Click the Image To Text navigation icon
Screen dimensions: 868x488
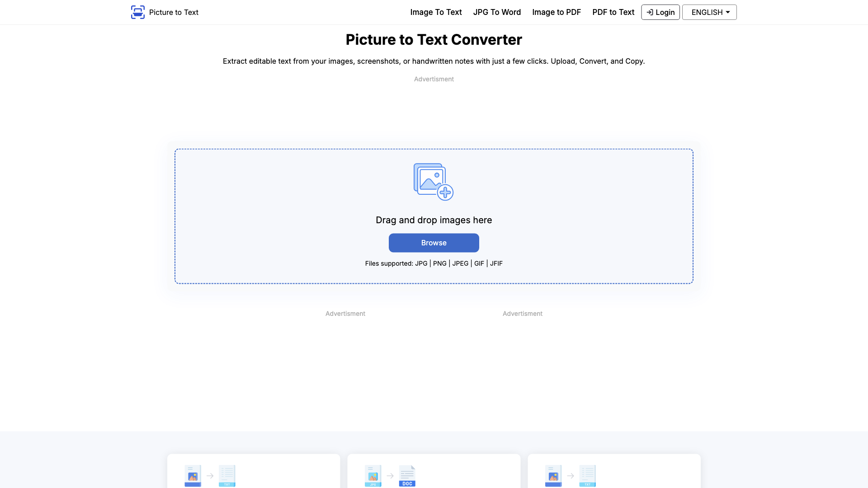436,12
